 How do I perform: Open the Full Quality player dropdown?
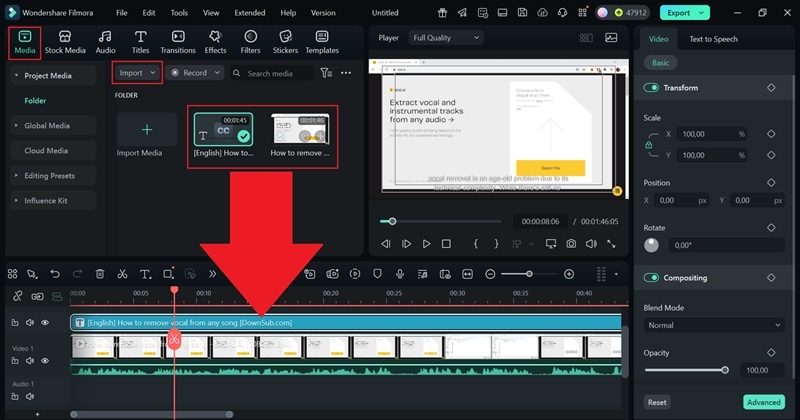(x=446, y=38)
